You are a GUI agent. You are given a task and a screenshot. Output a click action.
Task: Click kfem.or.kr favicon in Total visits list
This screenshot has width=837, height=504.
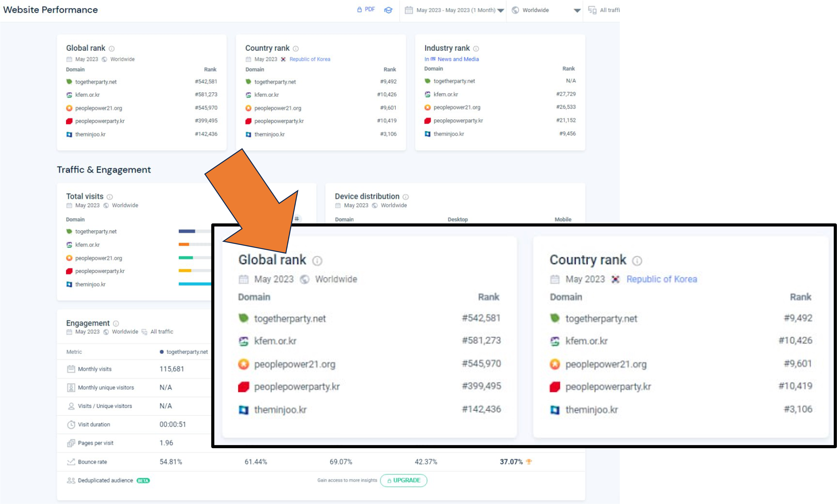point(69,244)
